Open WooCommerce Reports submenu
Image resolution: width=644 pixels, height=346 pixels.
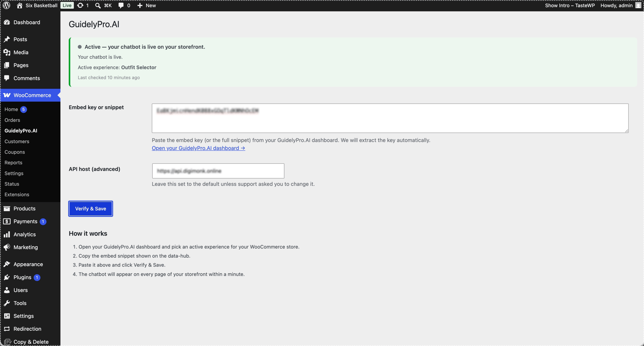click(13, 162)
